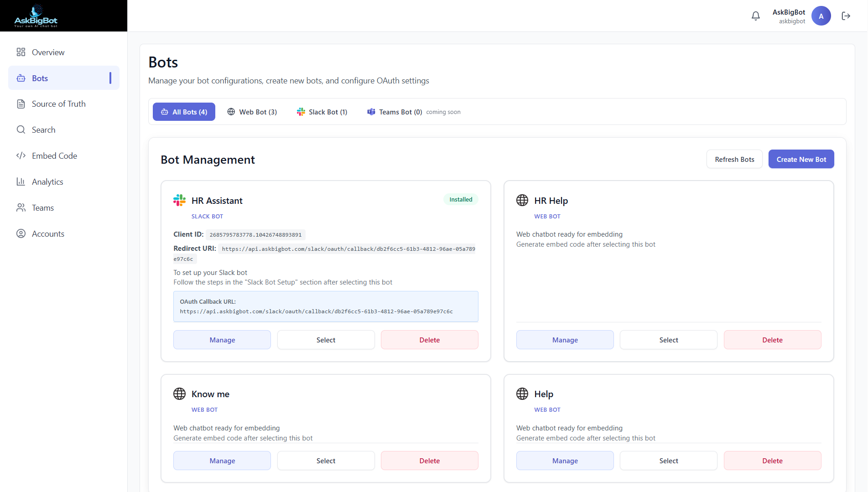This screenshot has width=868, height=492.
Task: Open Accounts via the sidebar icon
Action: (x=21, y=233)
